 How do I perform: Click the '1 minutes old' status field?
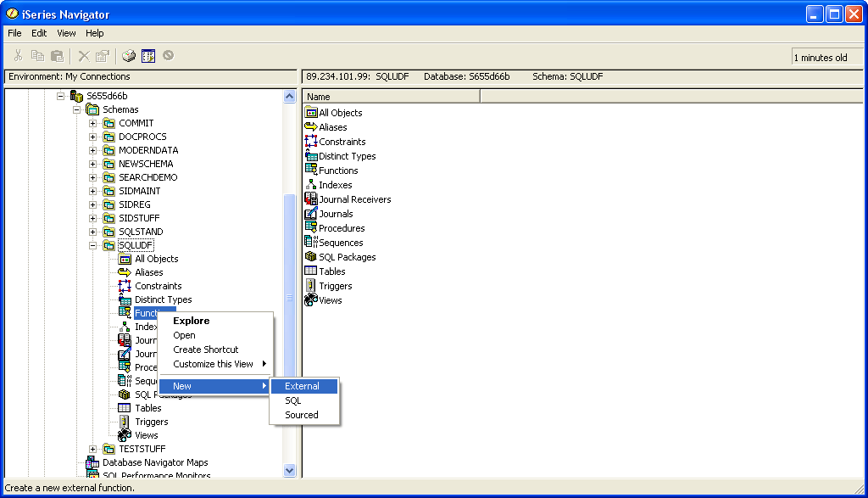[x=826, y=57]
